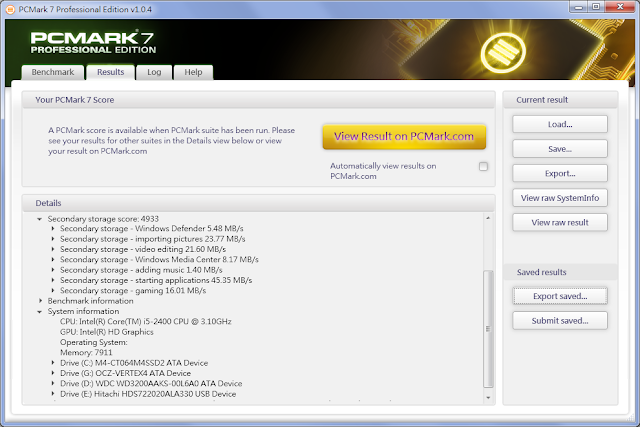640x427 pixels.
Task: Select the CPU: Intel Core i5-2400 line
Action: 146,322
